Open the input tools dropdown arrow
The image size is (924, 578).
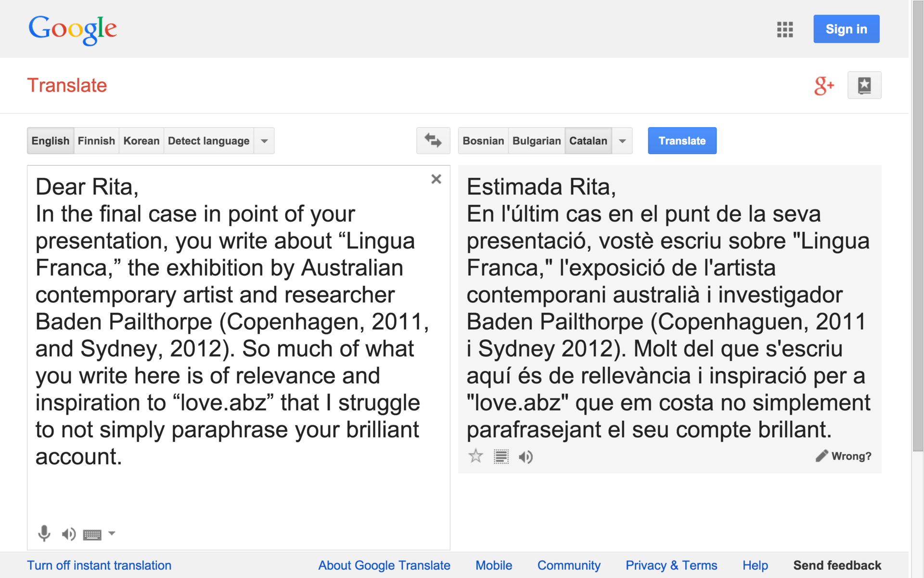[x=112, y=533]
